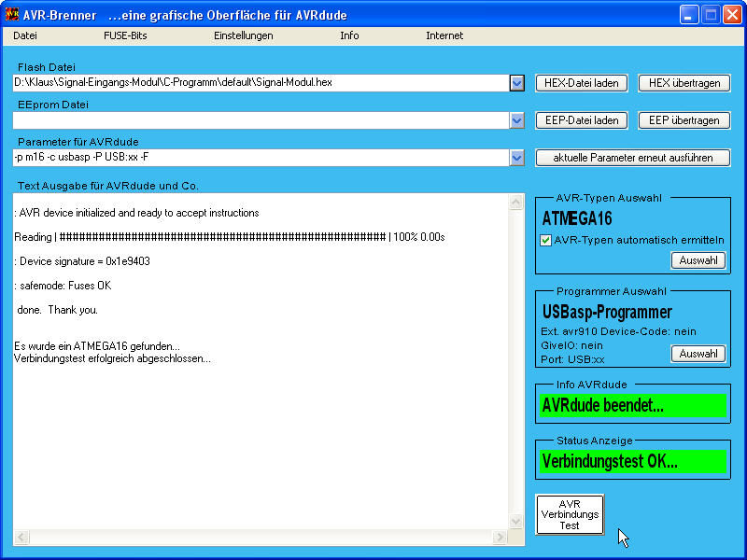Maximize the AVR-Brenner window
Image resolution: width=747 pixels, height=560 pixels.
coord(711,15)
